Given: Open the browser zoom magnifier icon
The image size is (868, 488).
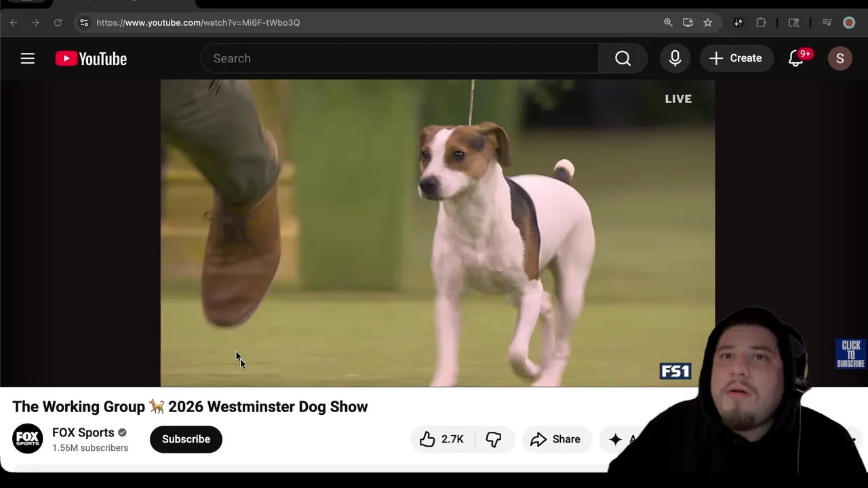Looking at the screenshot, I should coord(668,22).
